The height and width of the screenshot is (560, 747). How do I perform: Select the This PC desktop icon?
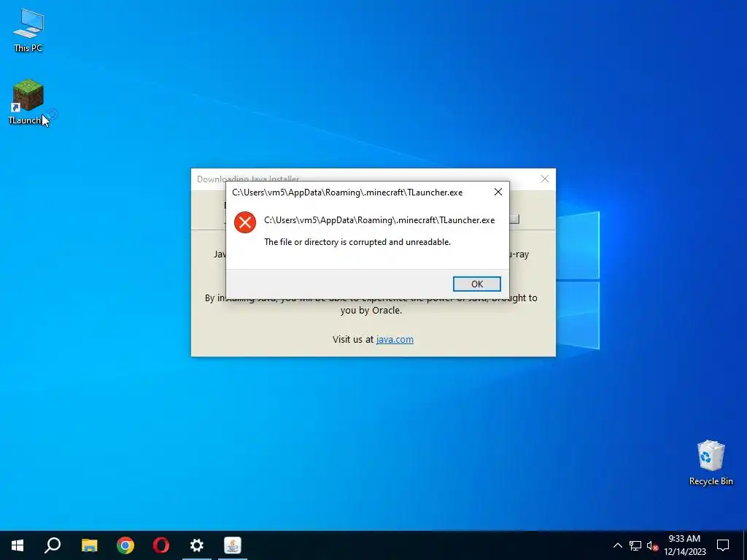click(x=28, y=31)
